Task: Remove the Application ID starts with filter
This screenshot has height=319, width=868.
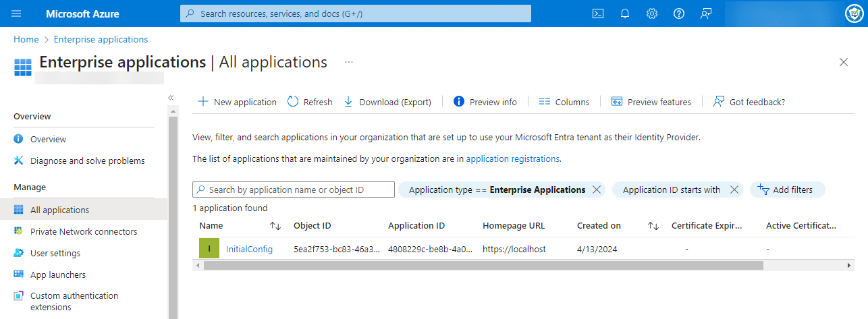Action: pyautogui.click(x=734, y=190)
